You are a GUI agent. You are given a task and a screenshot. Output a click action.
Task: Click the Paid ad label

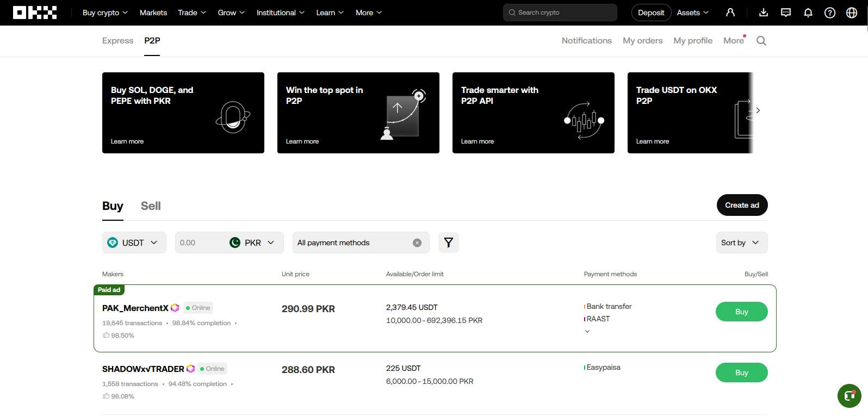click(109, 290)
